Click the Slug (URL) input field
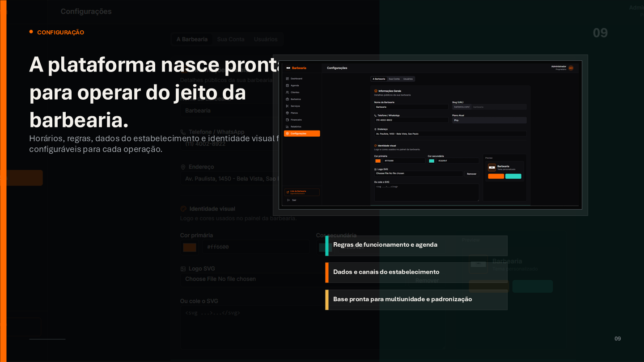Image resolution: width=644 pixels, height=362 pixels. [499, 107]
